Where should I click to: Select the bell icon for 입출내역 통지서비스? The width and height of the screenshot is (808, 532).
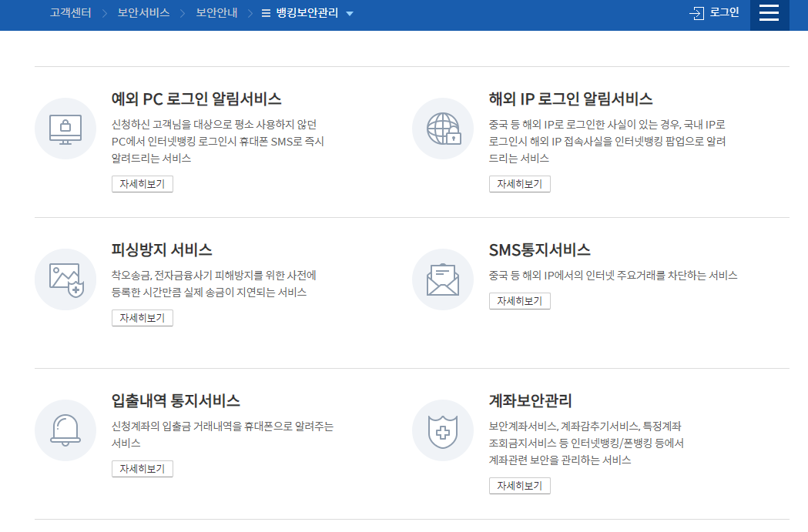65,430
